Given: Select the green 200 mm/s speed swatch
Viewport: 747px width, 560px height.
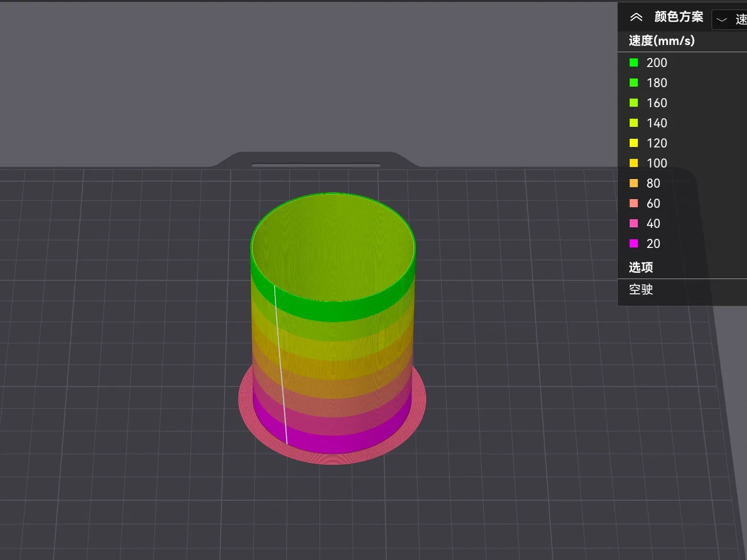Looking at the screenshot, I should coord(634,62).
